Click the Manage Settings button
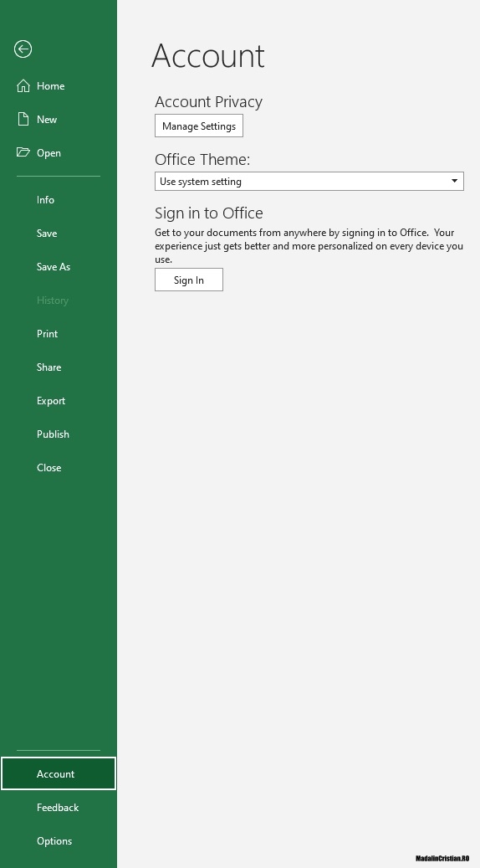The height and width of the screenshot is (868, 480). pyautogui.click(x=199, y=126)
